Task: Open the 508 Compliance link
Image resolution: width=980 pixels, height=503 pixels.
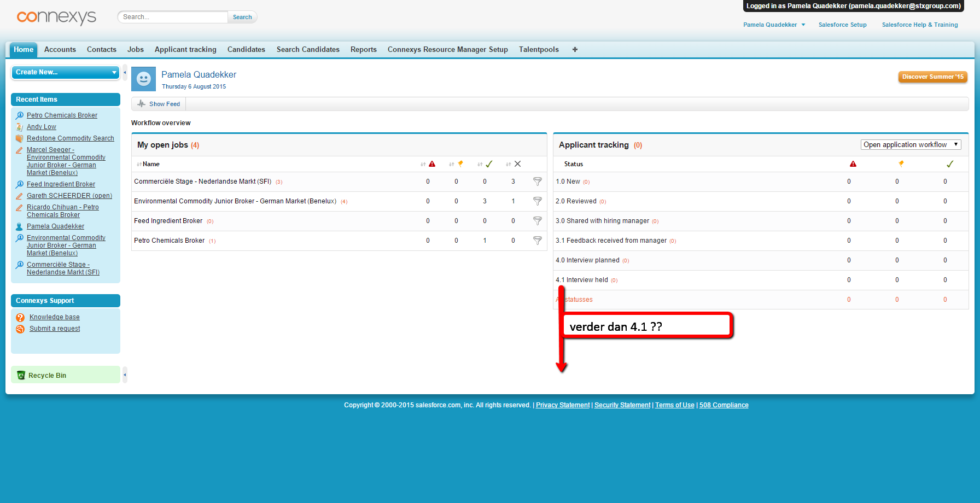Action: [x=724, y=405]
